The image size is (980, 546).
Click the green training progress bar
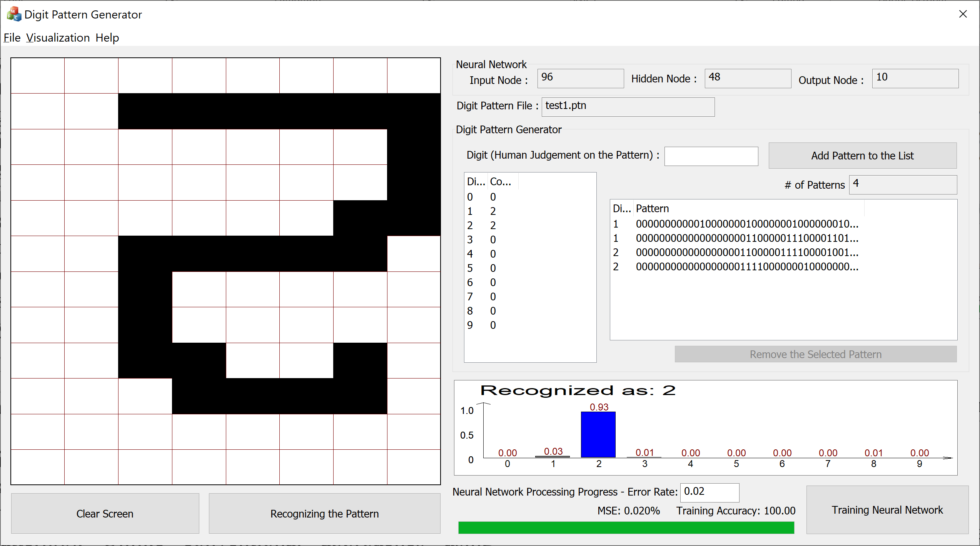(x=626, y=528)
